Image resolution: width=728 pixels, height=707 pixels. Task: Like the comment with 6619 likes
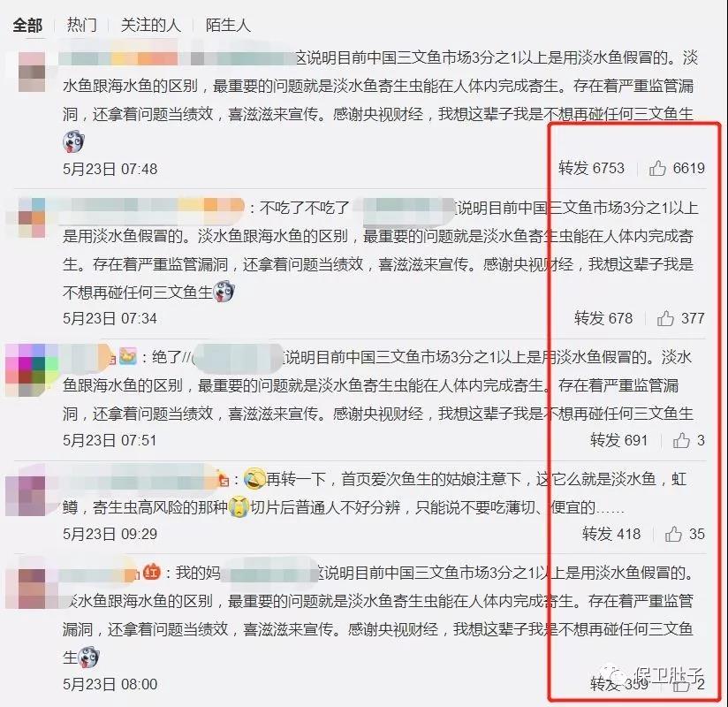(x=657, y=168)
